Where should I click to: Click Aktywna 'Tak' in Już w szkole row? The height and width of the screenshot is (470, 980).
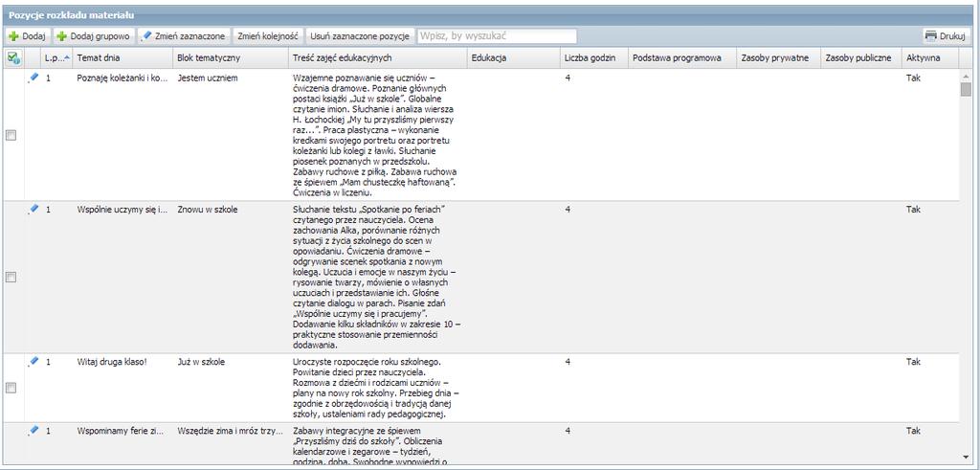click(x=912, y=362)
